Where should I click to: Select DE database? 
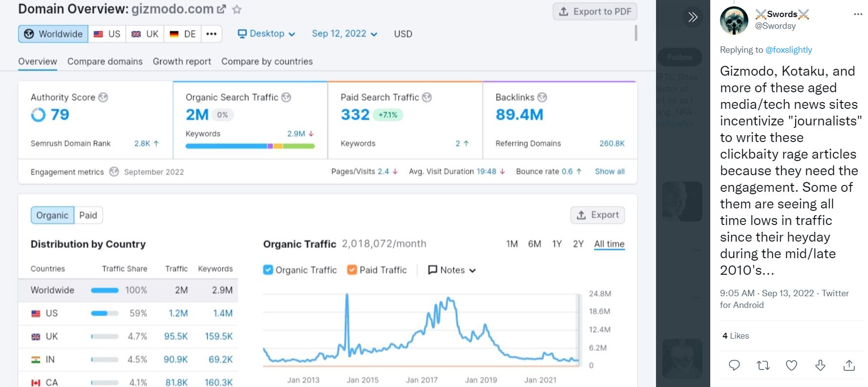[x=183, y=34]
